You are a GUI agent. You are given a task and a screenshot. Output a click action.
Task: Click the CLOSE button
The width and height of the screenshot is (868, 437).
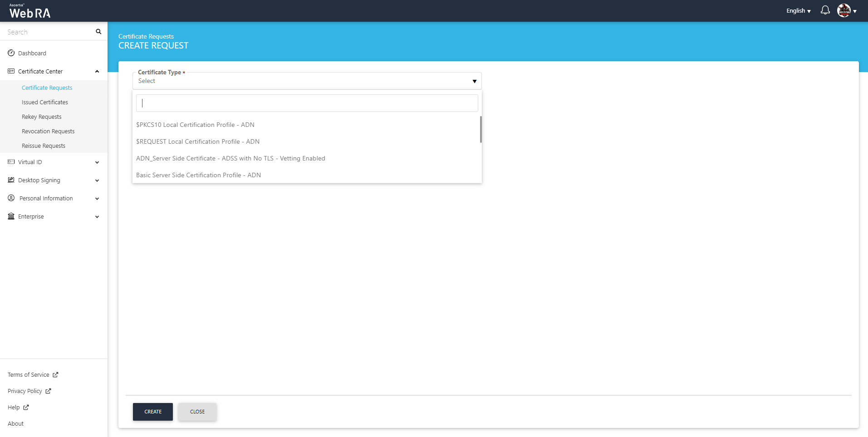tap(197, 412)
